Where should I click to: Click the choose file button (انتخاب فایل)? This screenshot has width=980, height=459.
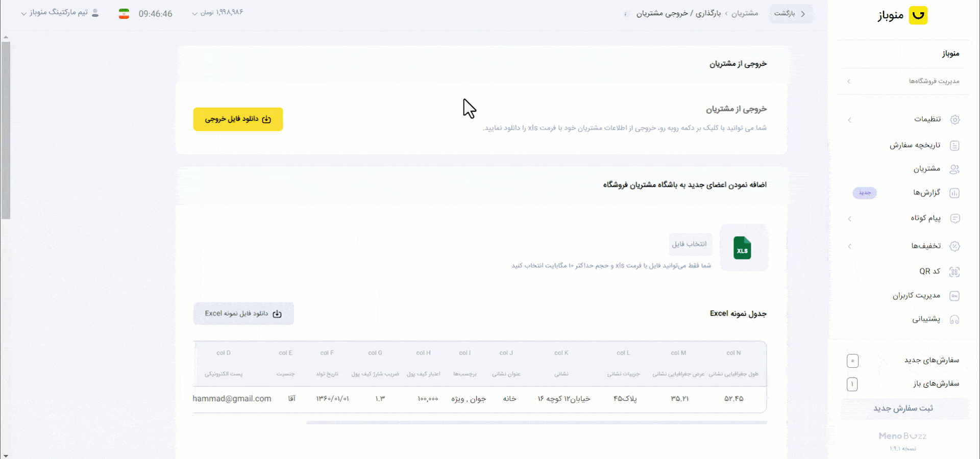coord(690,244)
